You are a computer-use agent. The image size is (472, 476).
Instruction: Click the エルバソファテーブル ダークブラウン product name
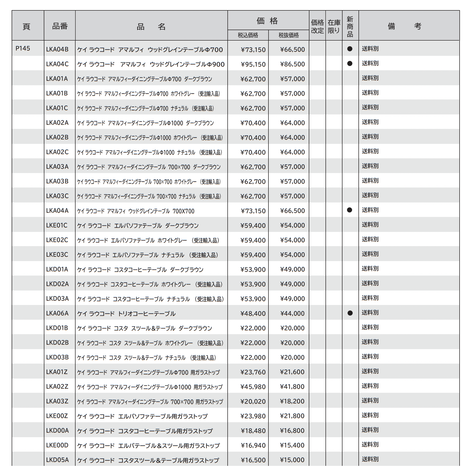point(138,226)
